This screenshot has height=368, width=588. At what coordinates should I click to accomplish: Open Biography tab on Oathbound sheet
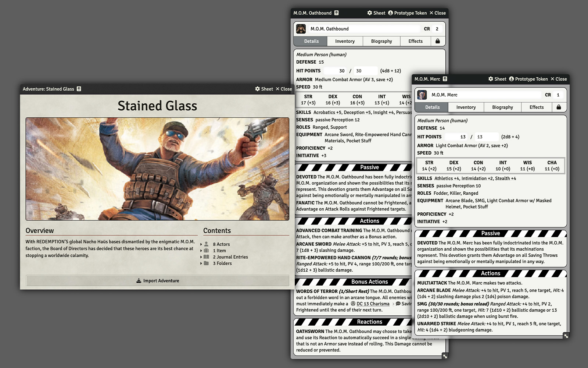(x=381, y=41)
